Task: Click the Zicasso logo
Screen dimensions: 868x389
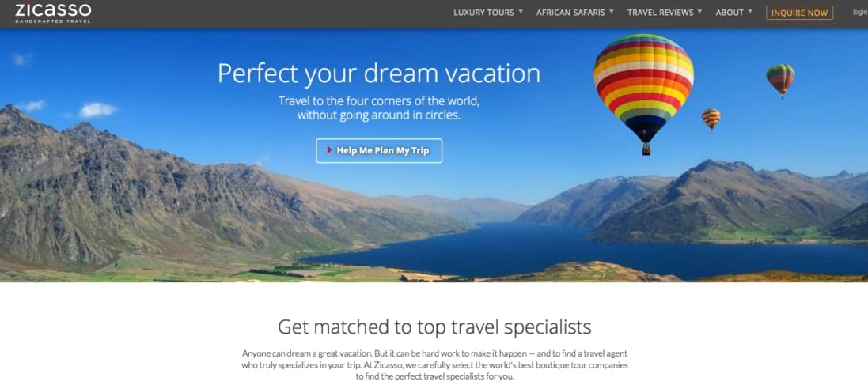Action: (x=53, y=11)
